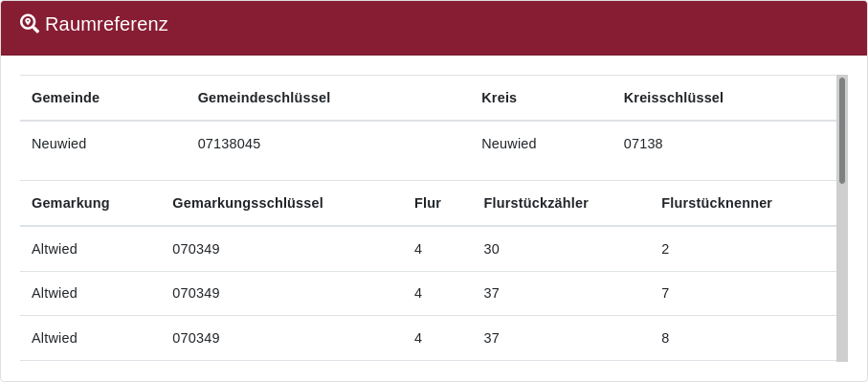Click the Neuwied entry under Gemeinde
The width and height of the screenshot is (868, 382).
pos(58,144)
